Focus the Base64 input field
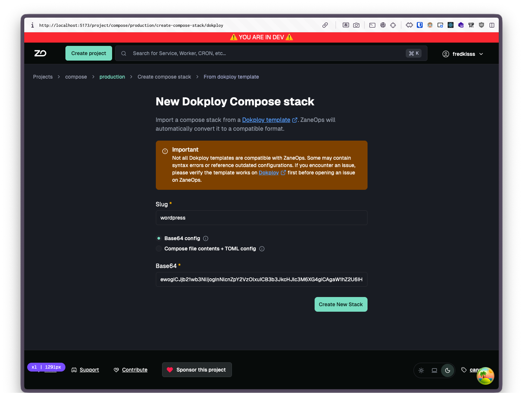 click(x=262, y=280)
